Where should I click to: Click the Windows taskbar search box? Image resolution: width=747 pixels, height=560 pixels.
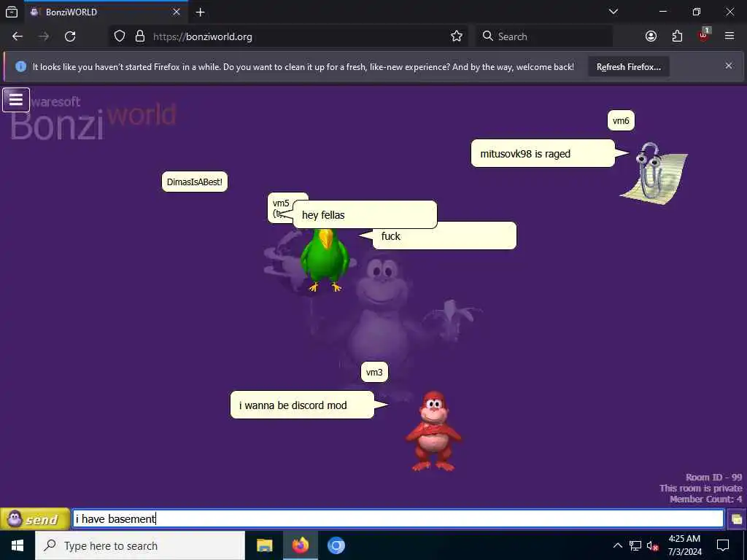(x=140, y=545)
